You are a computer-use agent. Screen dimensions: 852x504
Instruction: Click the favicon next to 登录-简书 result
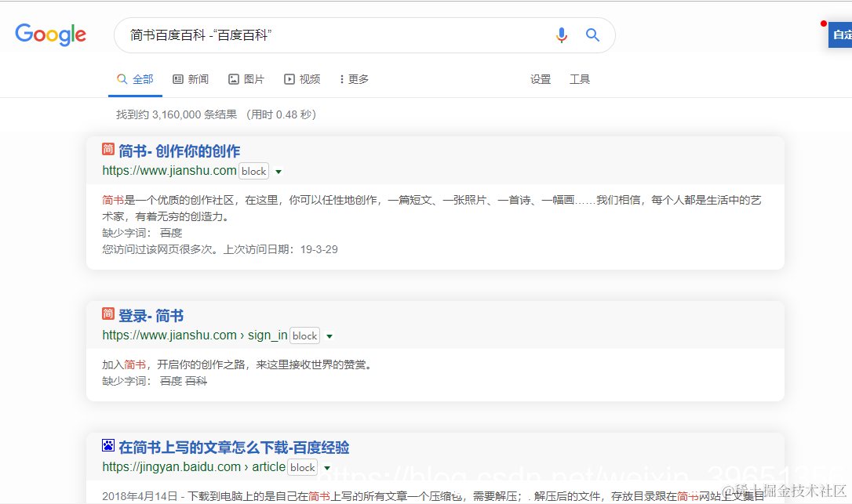pos(108,315)
